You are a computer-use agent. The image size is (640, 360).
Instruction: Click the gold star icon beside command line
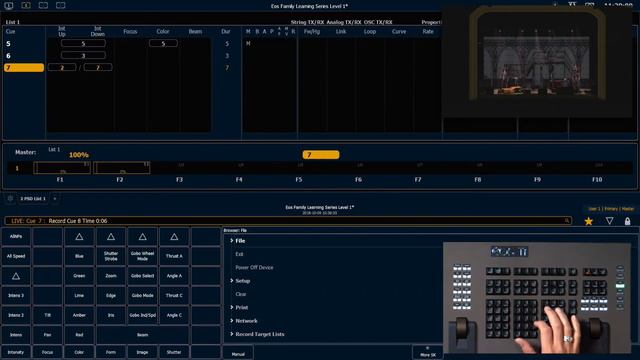(589, 221)
